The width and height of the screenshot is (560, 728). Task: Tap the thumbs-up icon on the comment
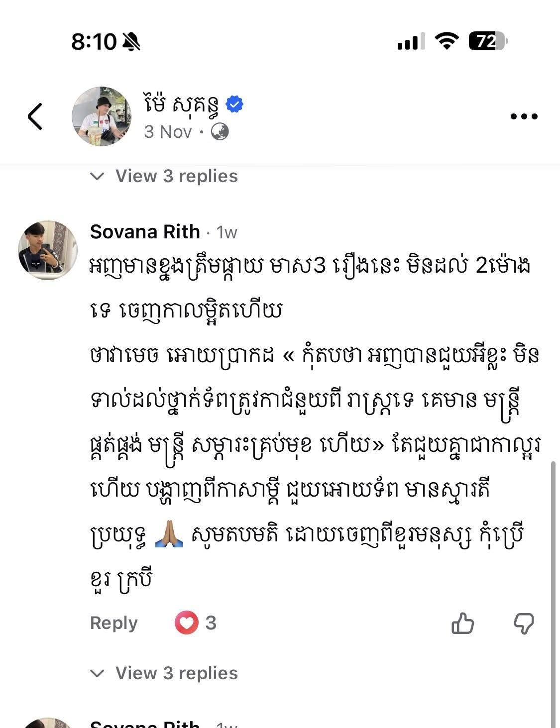point(462,623)
